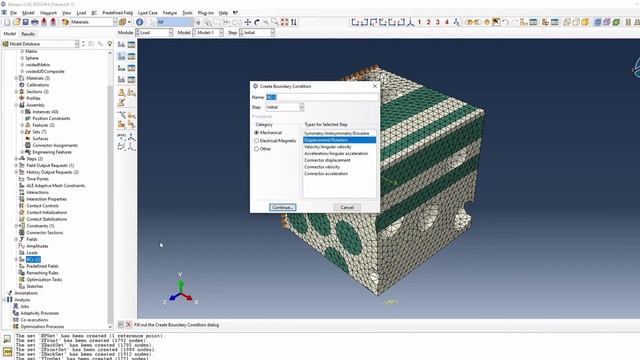This screenshot has height=360, width=640.
Task: Select the Mechanical category radio button
Action: (x=256, y=133)
